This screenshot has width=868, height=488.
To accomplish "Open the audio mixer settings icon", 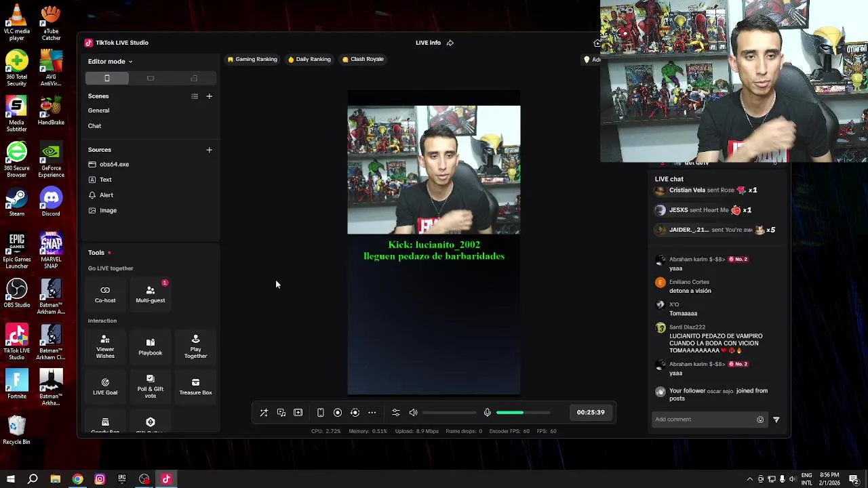I will pos(396,412).
